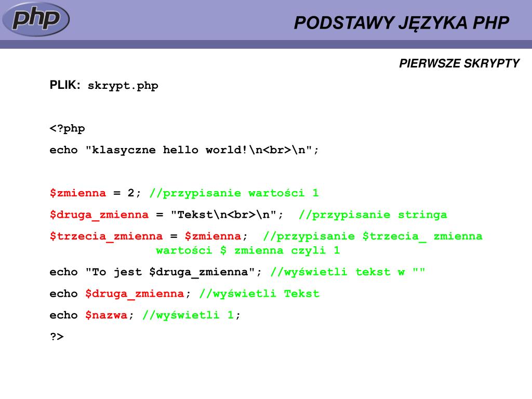Click the title 'PODSTAWY JĘZYKA PHP'
The height and width of the screenshot is (399, 532).
tap(402, 23)
